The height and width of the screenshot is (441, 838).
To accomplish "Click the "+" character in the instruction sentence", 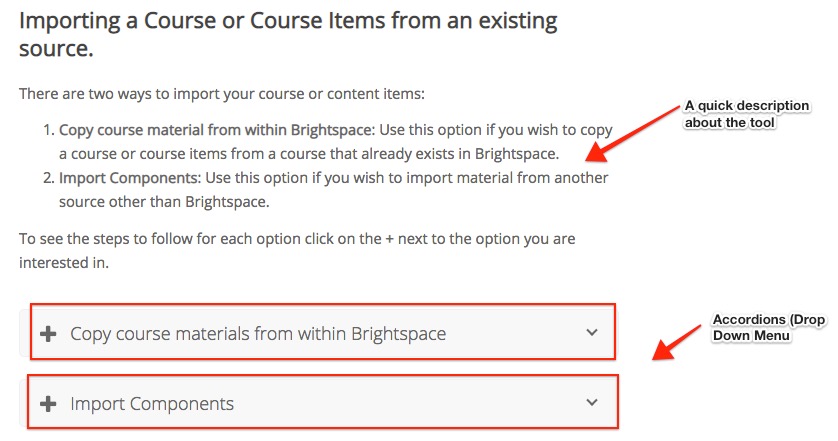I will click(389, 240).
